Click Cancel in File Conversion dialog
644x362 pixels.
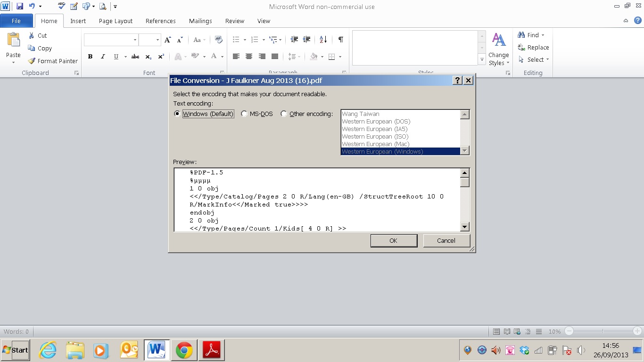446,240
